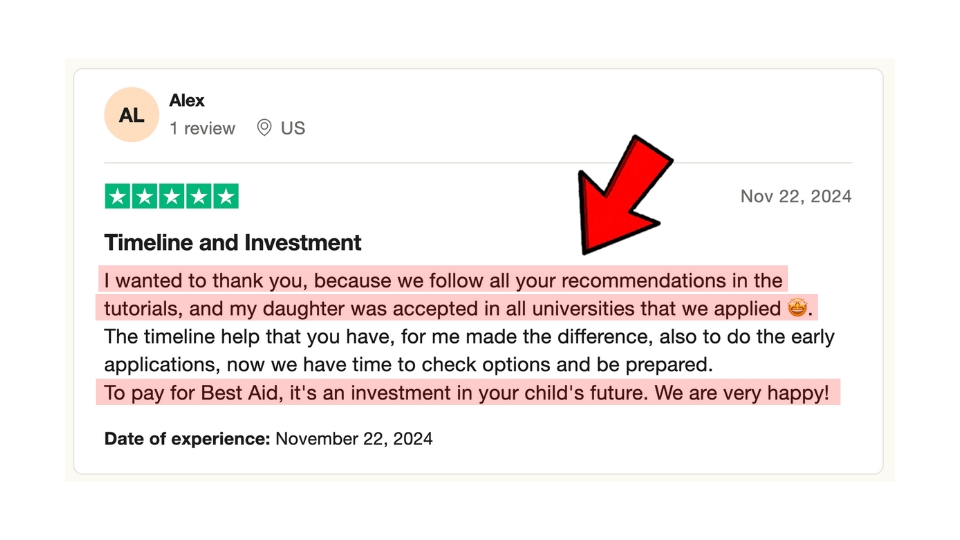Click highlighted 'To pay for Best Aid' sentence
This screenshot has width=960, height=540.
tap(467, 392)
